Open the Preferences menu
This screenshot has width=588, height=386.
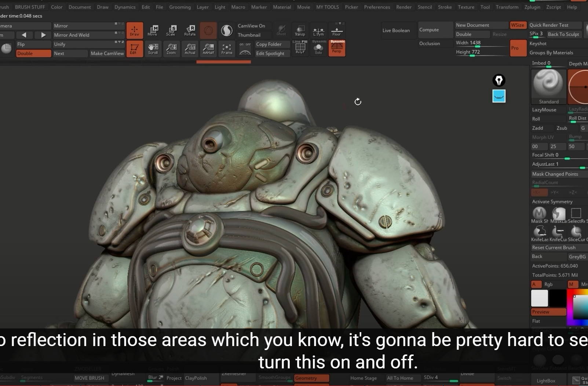[377, 7]
